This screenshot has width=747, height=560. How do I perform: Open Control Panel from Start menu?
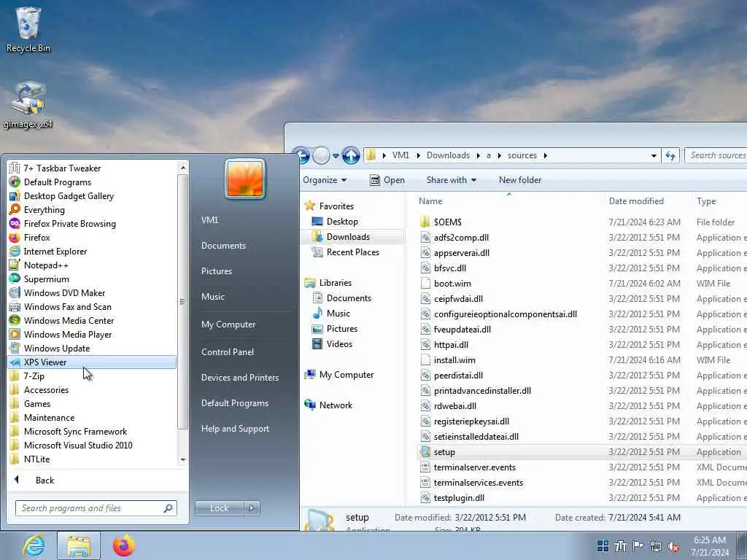228,352
